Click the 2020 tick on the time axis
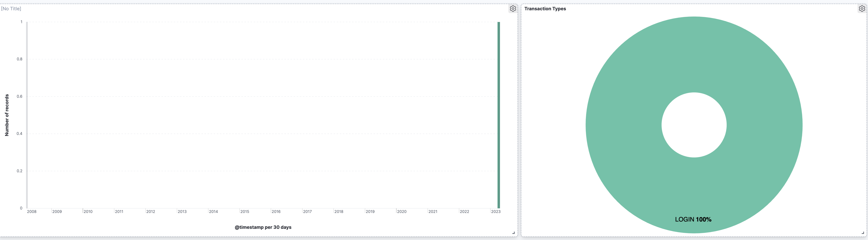The height and width of the screenshot is (240, 868). 402,212
